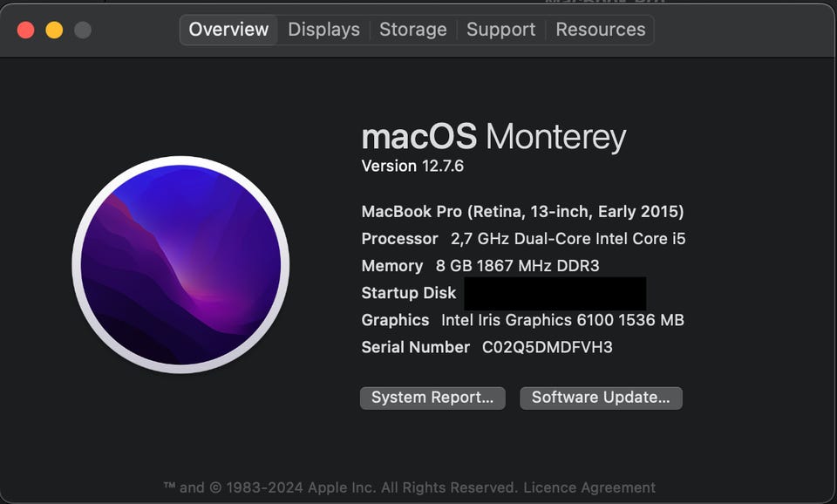Open System Report
Screen dimensions: 837x504
(432, 398)
